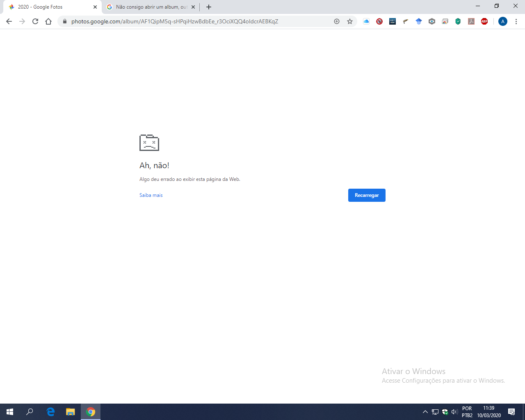Open the profile avatar 'A'

pyautogui.click(x=503, y=21)
